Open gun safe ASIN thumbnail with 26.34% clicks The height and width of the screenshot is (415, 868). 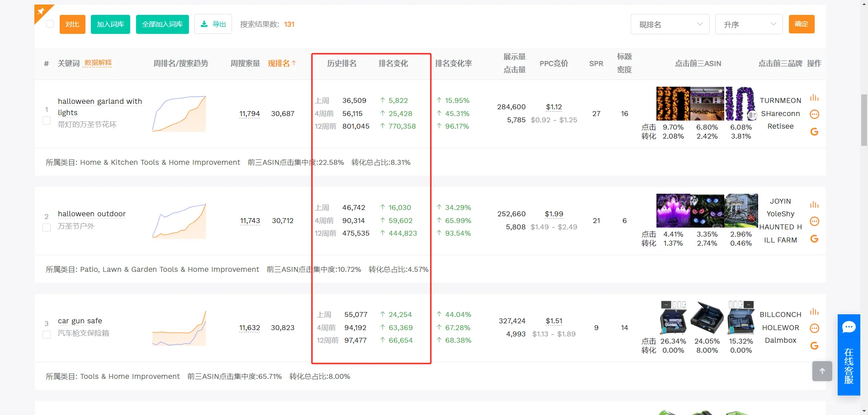click(673, 317)
